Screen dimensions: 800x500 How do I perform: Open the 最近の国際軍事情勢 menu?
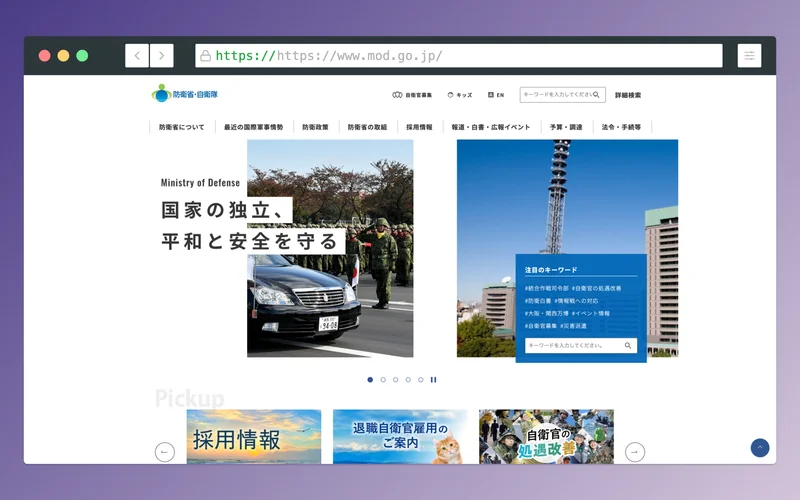coord(254,127)
